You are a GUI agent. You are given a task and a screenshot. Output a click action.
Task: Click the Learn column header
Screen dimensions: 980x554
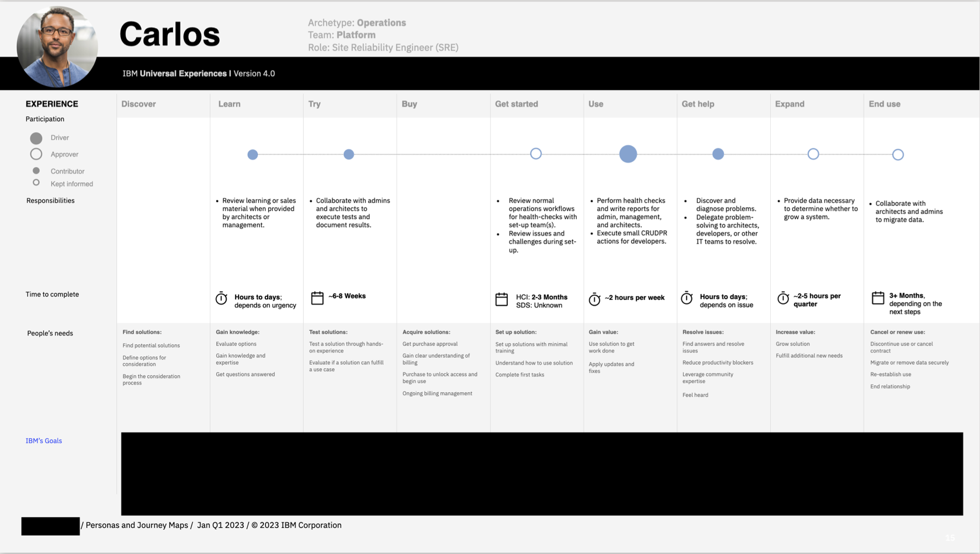[229, 104]
